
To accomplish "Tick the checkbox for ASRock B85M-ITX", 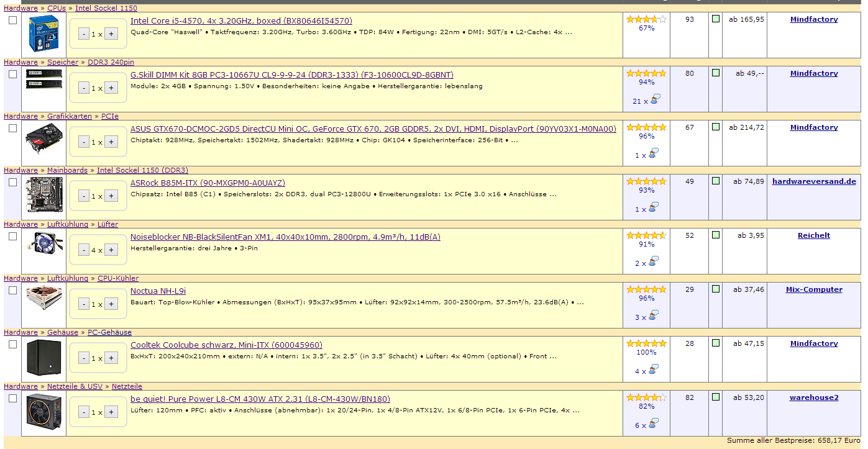I will (x=12, y=182).
